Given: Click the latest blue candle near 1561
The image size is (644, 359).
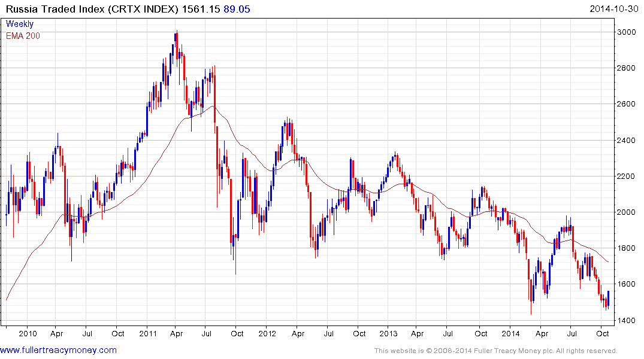Looking at the screenshot, I should tap(608, 299).
